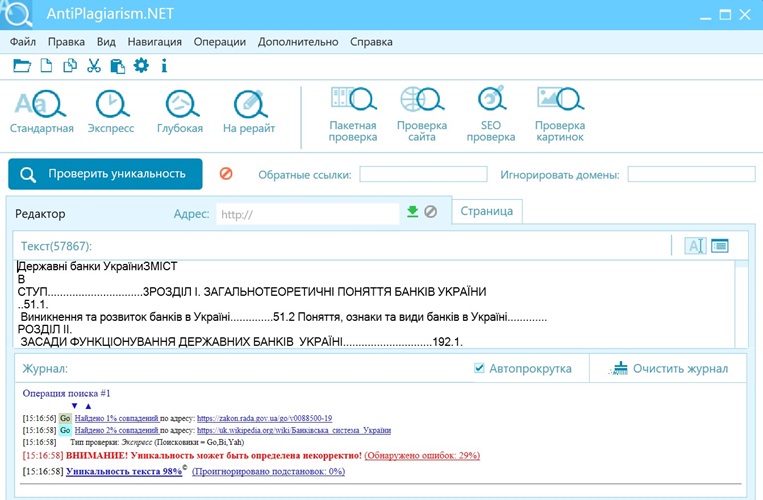Screen dimensions: 763x500
Task: Click Проверить уникальность button
Action: click(105, 174)
